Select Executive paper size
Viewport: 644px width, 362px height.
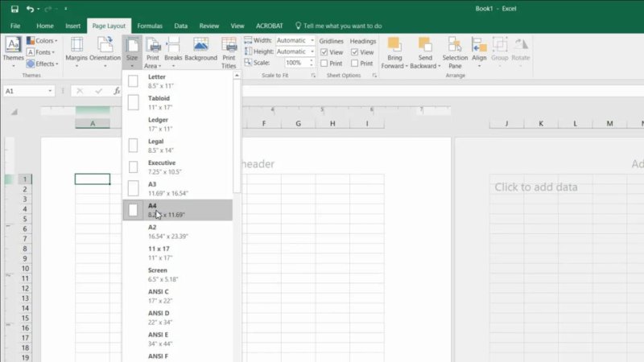pyautogui.click(x=178, y=167)
